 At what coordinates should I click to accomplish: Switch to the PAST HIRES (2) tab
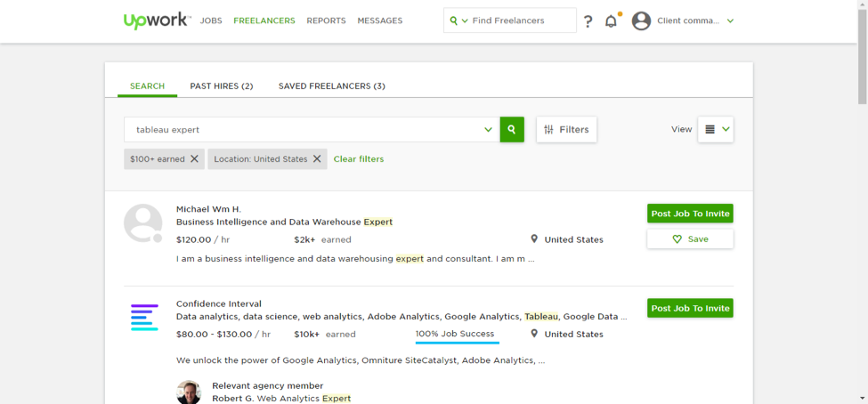(222, 86)
